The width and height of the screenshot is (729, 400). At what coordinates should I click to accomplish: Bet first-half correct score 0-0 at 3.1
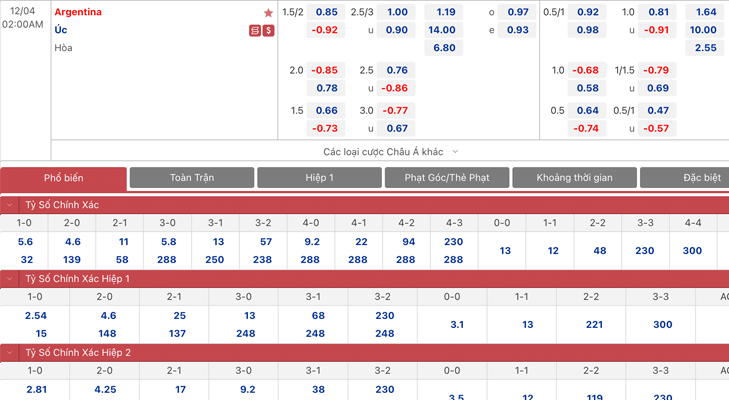tap(457, 325)
